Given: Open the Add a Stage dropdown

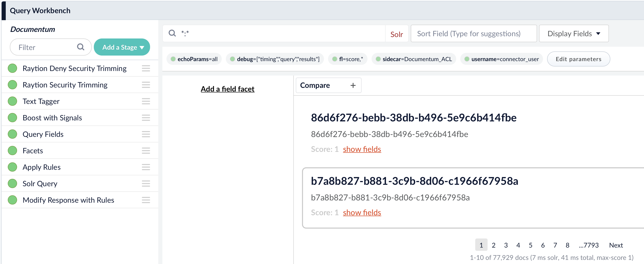Looking at the screenshot, I should (x=122, y=47).
